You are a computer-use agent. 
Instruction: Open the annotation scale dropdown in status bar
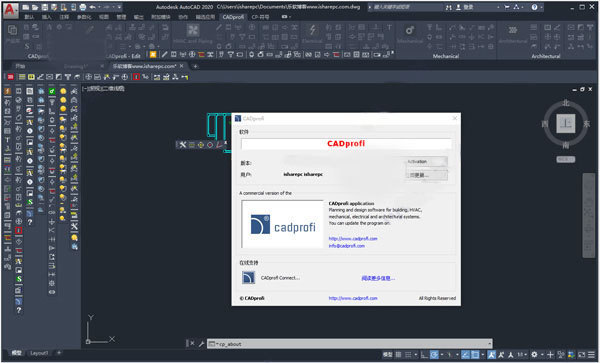(522, 355)
